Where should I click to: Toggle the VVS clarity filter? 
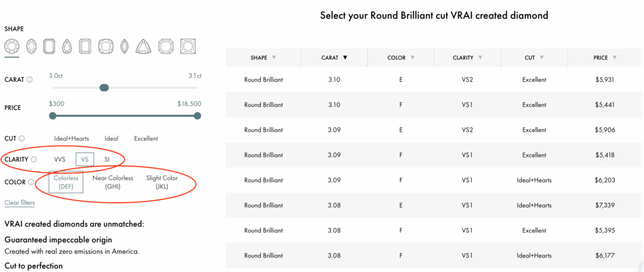60,159
